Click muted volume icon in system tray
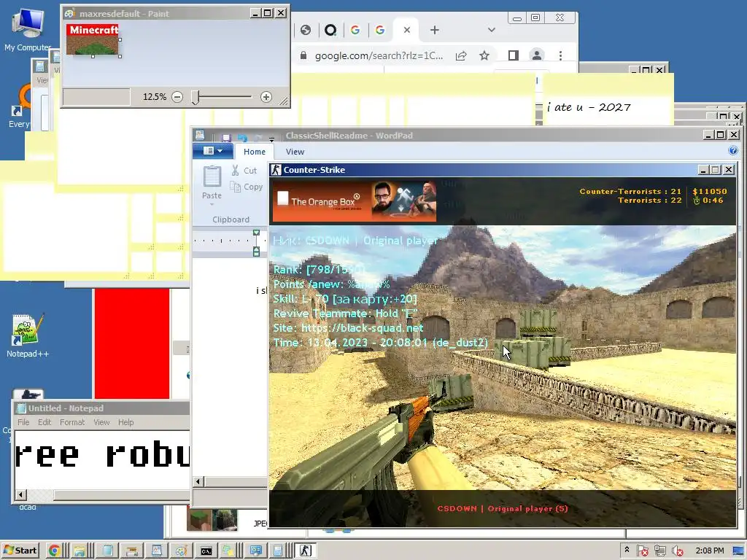This screenshot has width=747, height=560. (x=677, y=551)
